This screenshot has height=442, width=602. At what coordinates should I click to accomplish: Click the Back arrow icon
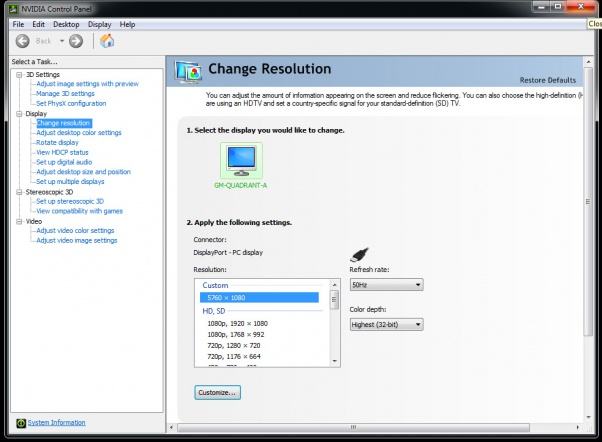(x=23, y=41)
